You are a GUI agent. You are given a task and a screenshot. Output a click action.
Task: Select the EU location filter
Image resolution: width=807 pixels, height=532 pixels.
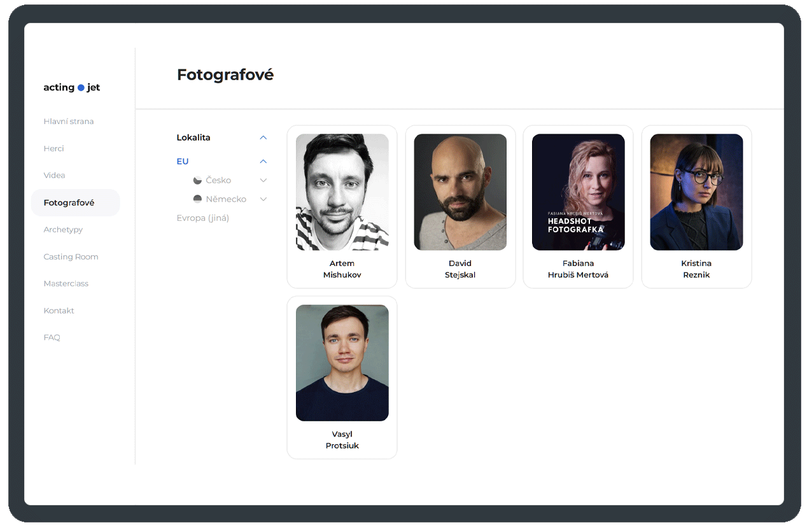[183, 162]
